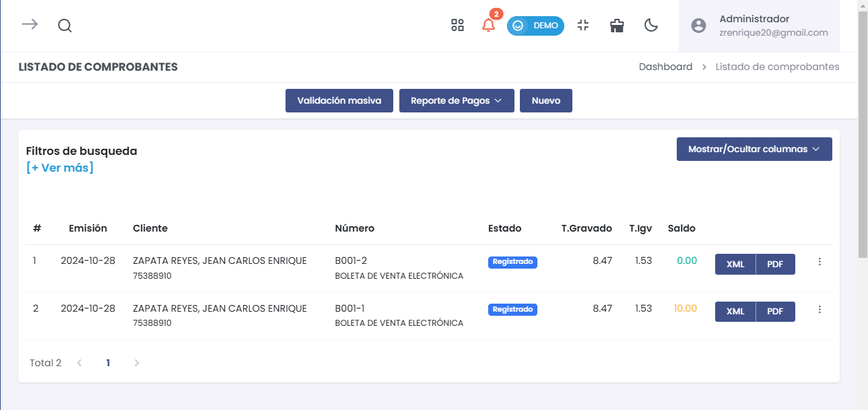Open the briefcase icon in header
Viewport: 868px width, 410px height.
click(617, 26)
